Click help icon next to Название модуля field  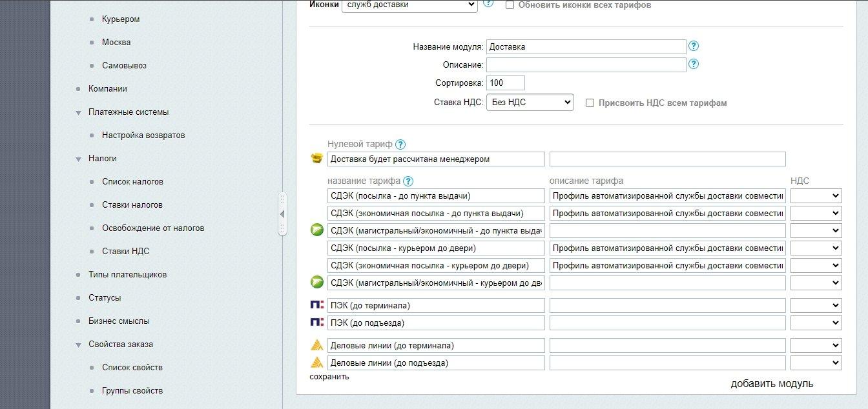[x=694, y=46]
